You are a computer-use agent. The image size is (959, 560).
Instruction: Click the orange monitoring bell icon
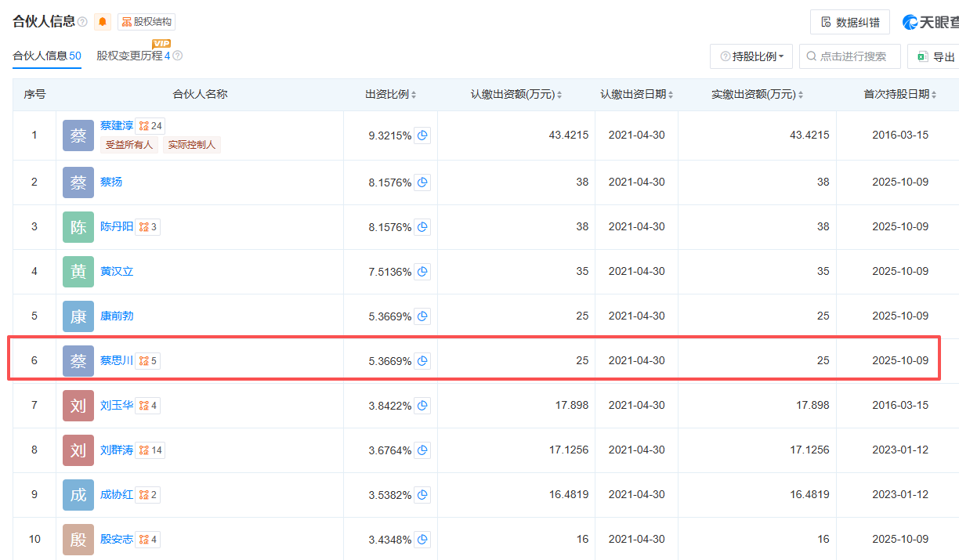pos(102,21)
